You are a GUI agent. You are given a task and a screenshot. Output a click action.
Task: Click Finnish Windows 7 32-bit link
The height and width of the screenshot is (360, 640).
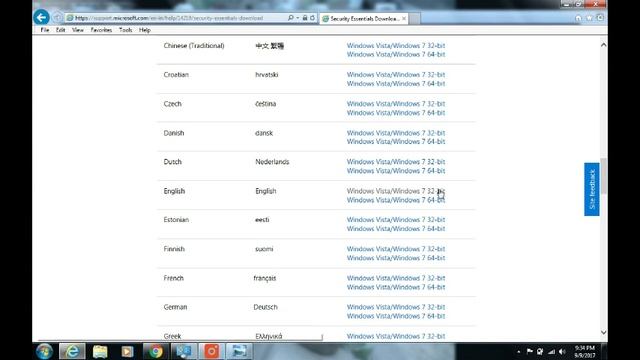click(396, 249)
